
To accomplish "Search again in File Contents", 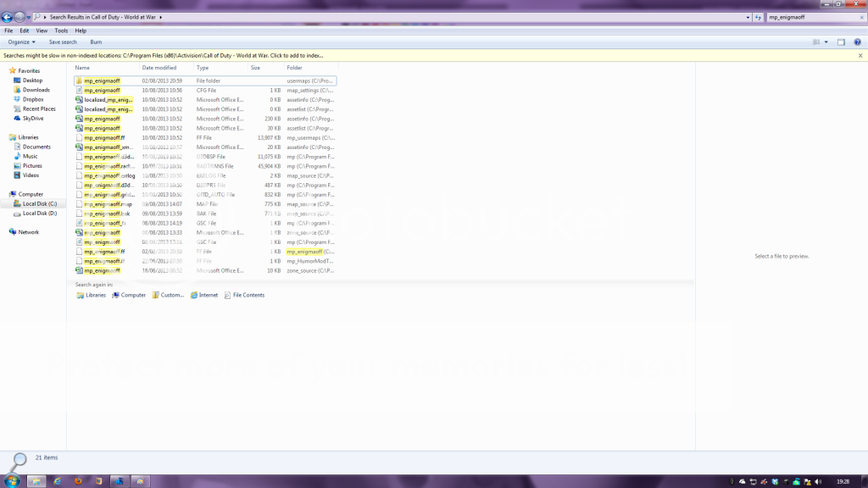I will pyautogui.click(x=244, y=295).
